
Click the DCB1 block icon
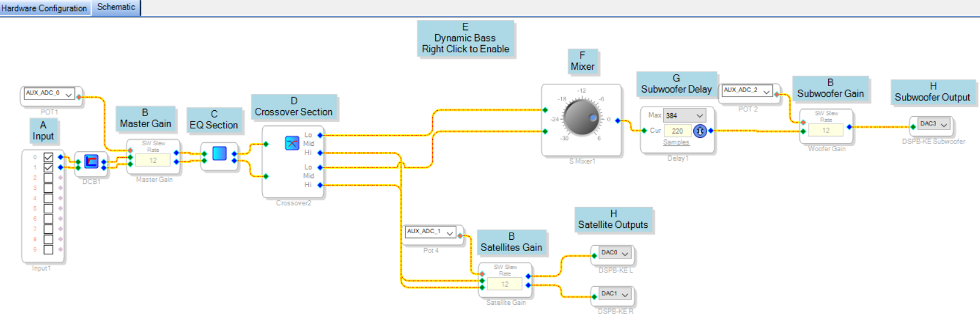91,161
